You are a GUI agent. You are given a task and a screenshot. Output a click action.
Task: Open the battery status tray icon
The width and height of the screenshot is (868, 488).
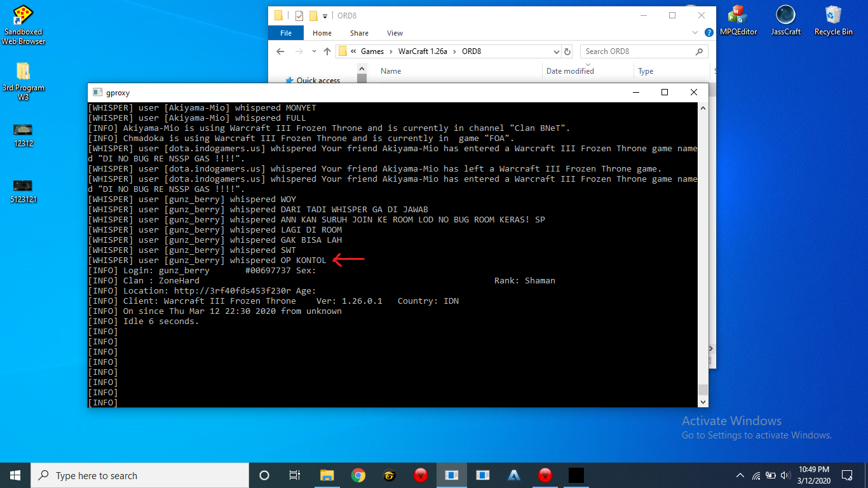click(x=771, y=475)
